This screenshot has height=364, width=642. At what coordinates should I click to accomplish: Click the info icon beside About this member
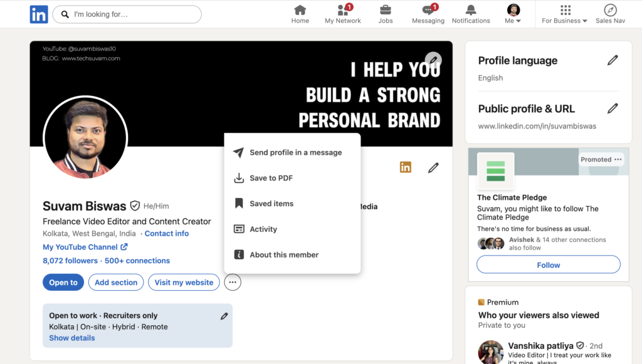[239, 255]
